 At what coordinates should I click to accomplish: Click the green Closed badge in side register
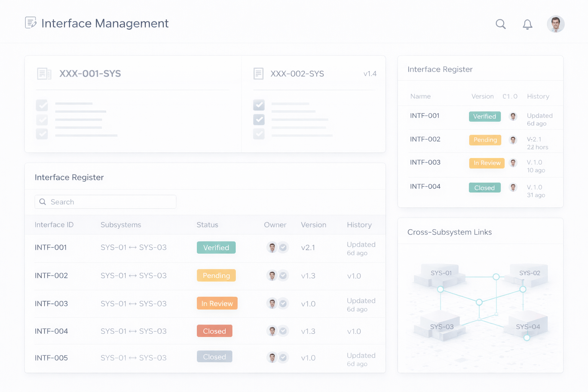(x=485, y=188)
